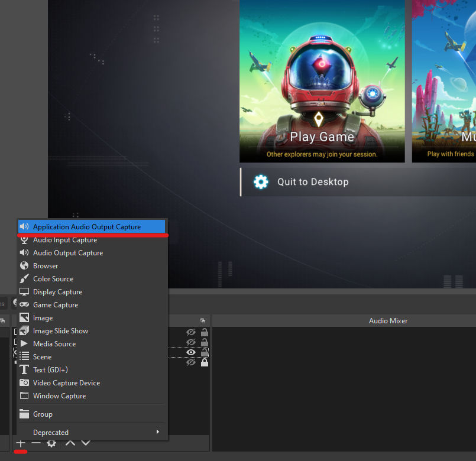This screenshot has height=461, width=476.
Task: Select Text (GDI+) from the source menu
Action: (x=50, y=369)
